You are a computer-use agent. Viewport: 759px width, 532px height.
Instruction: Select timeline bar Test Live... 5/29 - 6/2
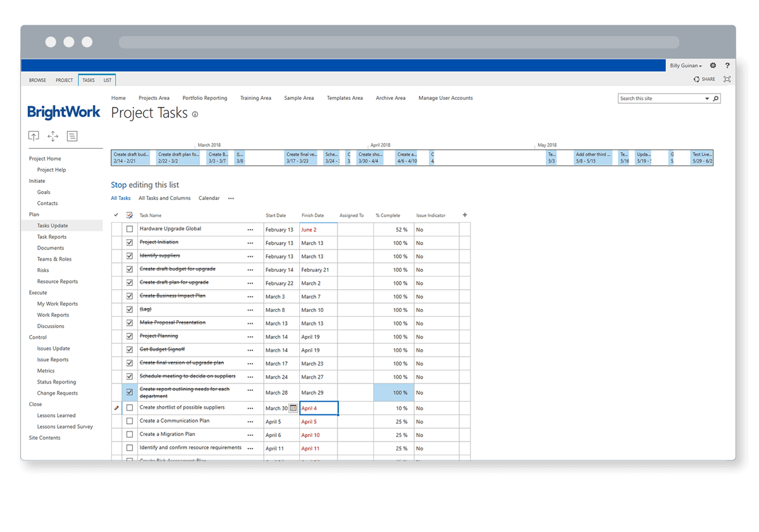(x=702, y=158)
